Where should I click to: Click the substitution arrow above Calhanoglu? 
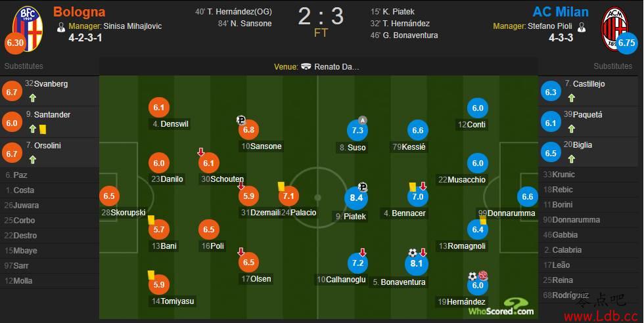click(362, 253)
